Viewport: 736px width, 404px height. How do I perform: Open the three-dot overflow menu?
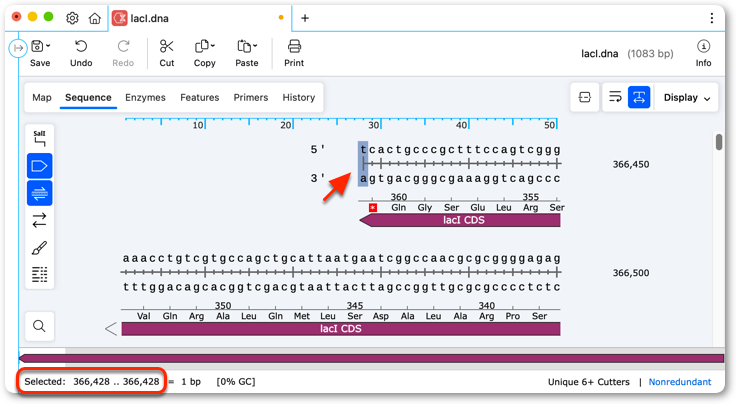[x=712, y=18]
